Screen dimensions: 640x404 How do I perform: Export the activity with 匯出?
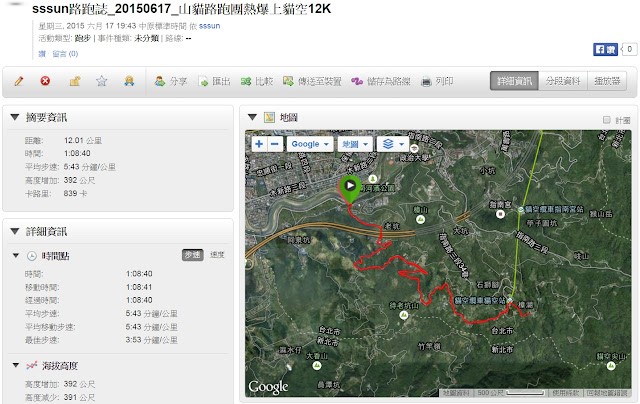click(x=214, y=81)
